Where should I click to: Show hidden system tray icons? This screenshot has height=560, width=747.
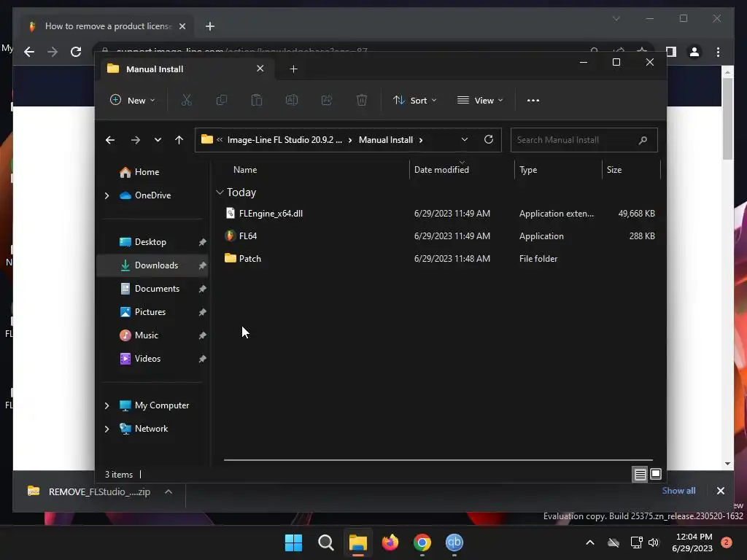589,542
